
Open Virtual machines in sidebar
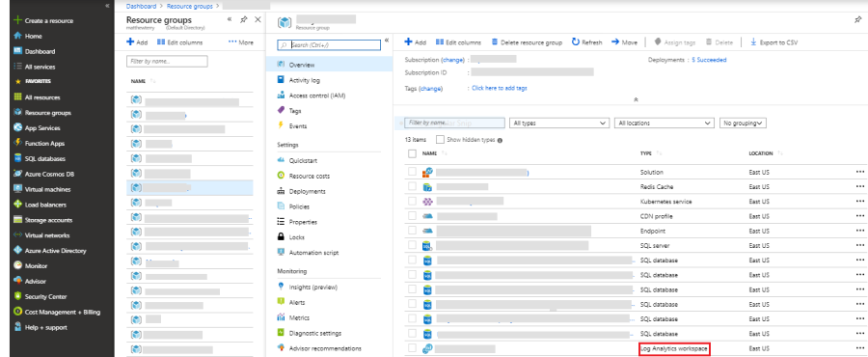[47, 189]
